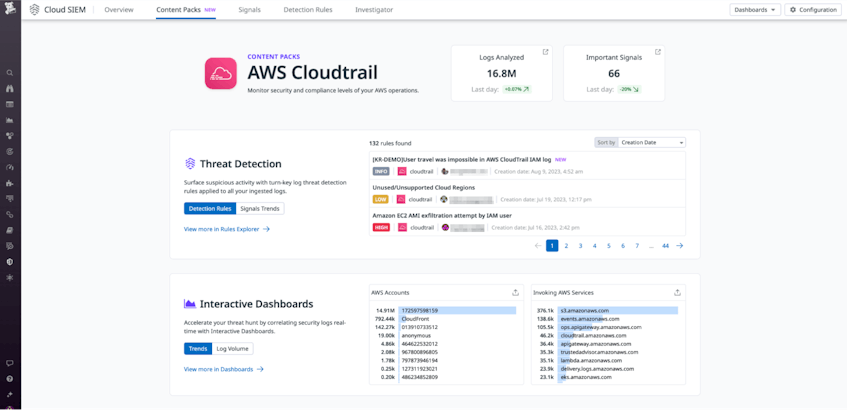The image size is (847, 410).
Task: Switch to the Overview tab
Action: click(119, 10)
